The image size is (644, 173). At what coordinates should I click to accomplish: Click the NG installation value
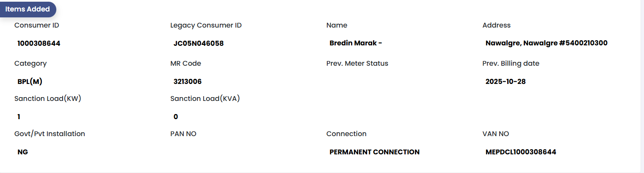pos(23,152)
